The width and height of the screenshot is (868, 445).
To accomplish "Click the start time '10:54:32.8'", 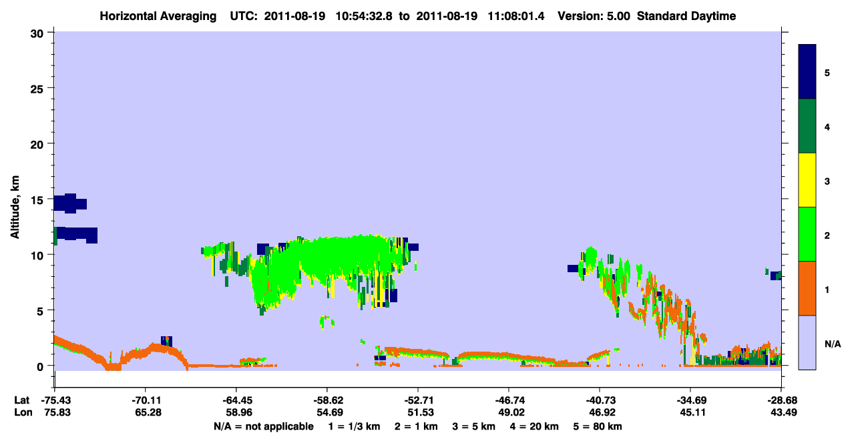I will 365,16.
